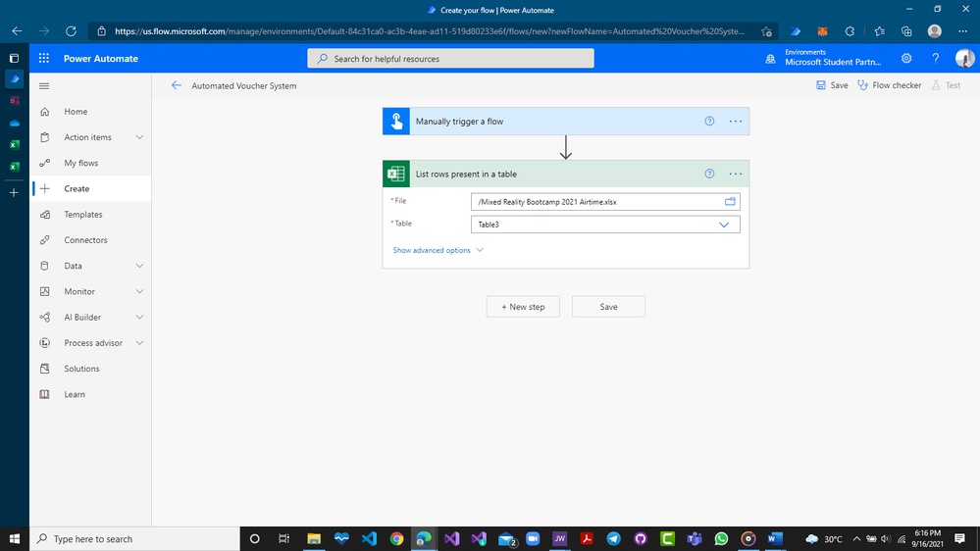Click the + New step button

(523, 306)
